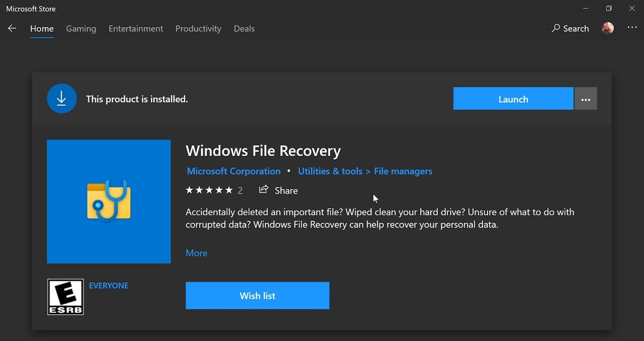Click the app description paragraph

[x=380, y=218]
